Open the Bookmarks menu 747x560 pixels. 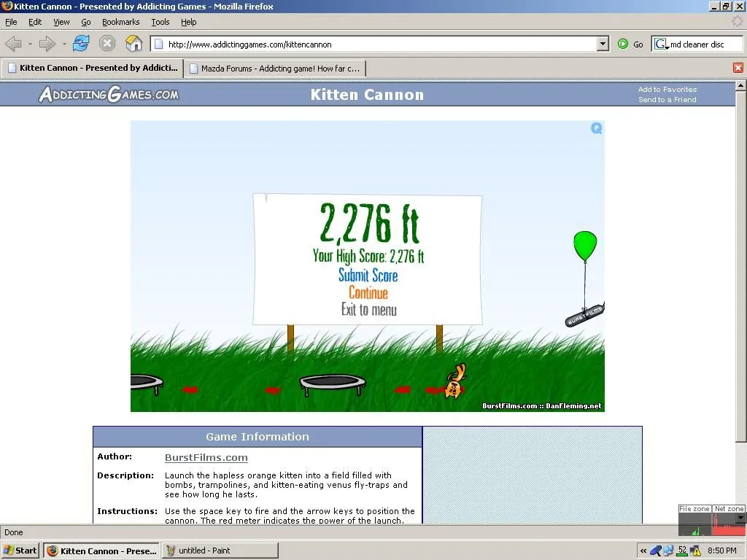point(120,22)
